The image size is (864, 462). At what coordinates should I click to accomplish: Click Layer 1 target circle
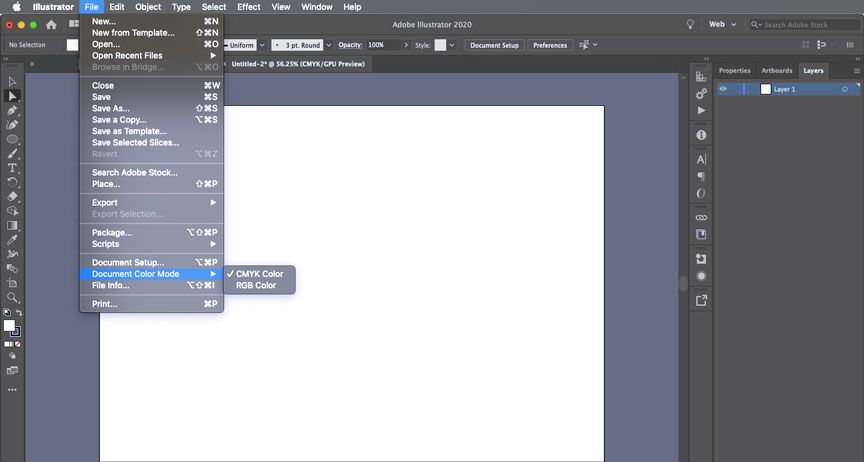[845, 89]
